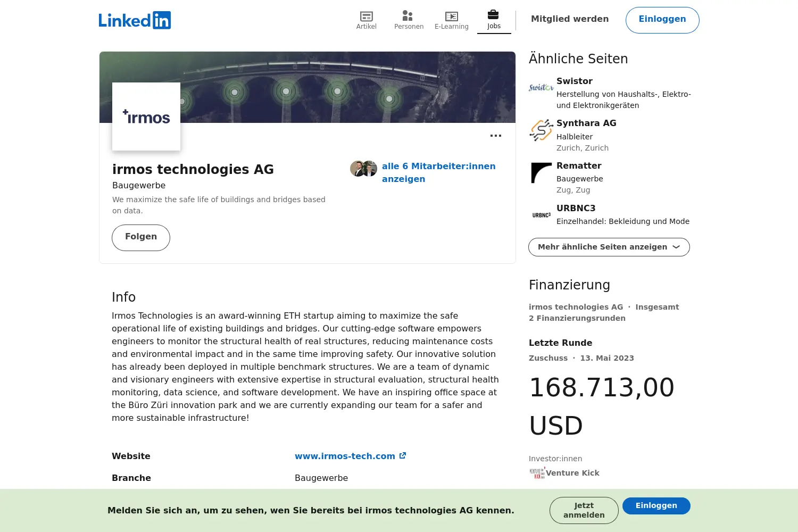The image size is (798, 532).
Task: Open the Artikel navigation item
Action: (367, 20)
